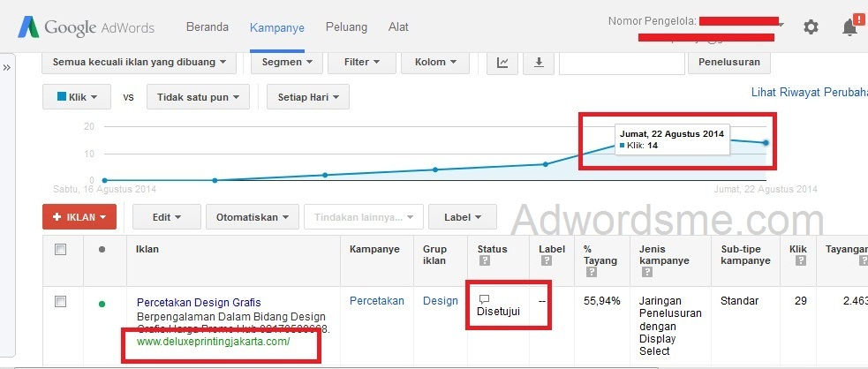Click the 29 clicks value cell
Screen dimensions: 868x369
pyautogui.click(x=801, y=301)
